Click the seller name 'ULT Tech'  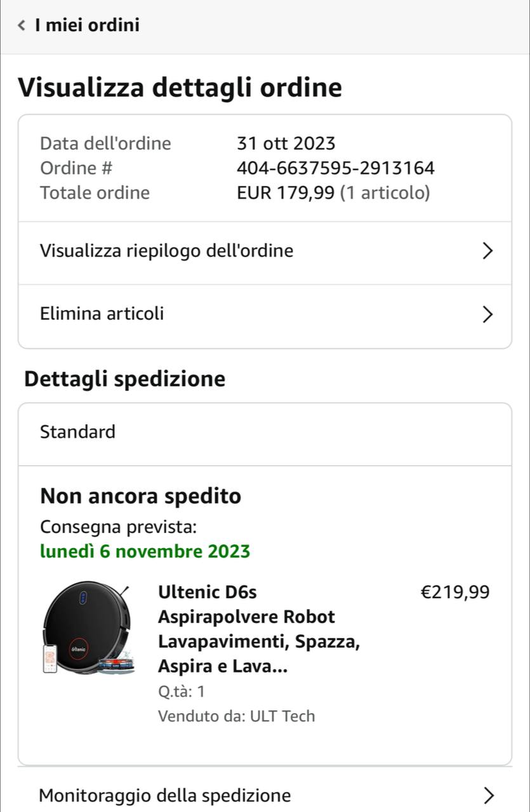(282, 716)
